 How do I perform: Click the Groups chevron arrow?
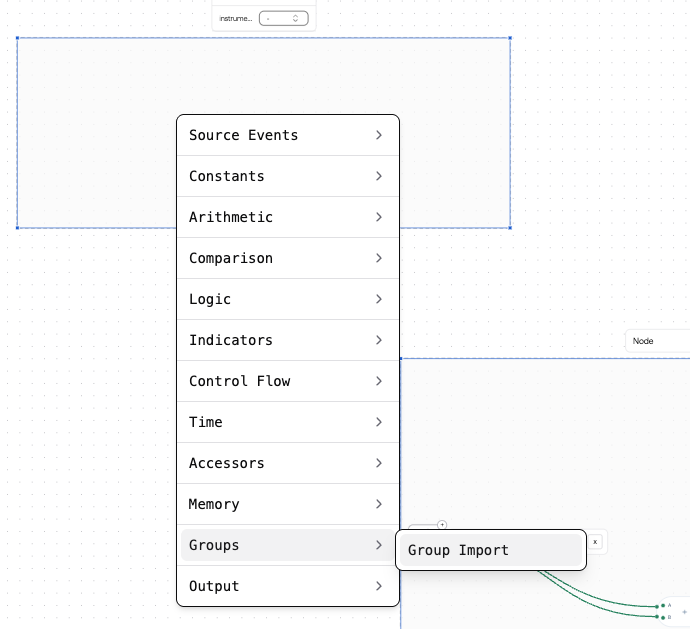pos(379,545)
